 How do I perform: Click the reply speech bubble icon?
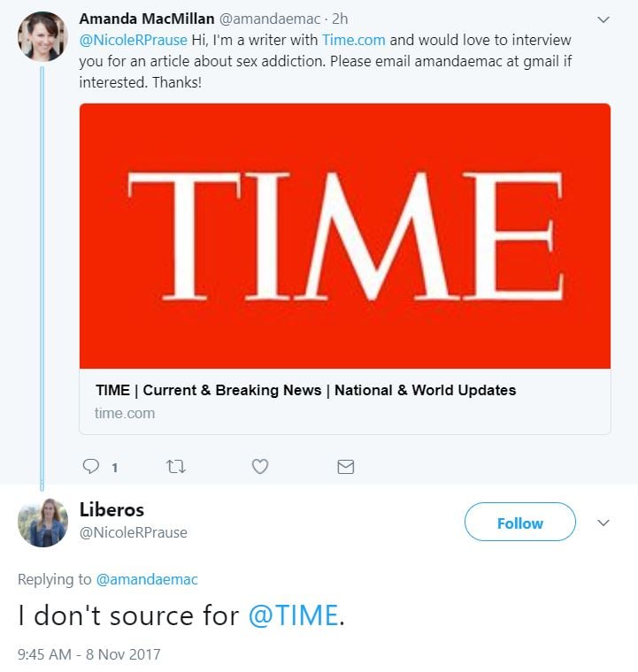pyautogui.click(x=91, y=466)
